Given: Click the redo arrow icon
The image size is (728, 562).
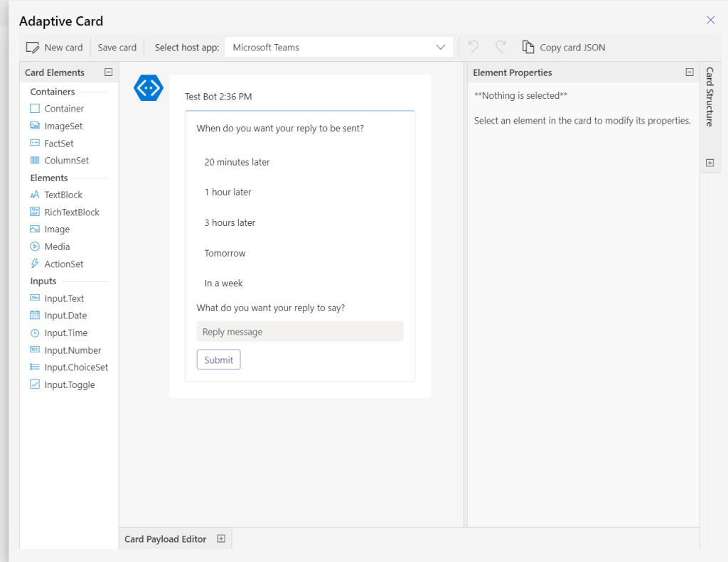Looking at the screenshot, I should (x=500, y=47).
